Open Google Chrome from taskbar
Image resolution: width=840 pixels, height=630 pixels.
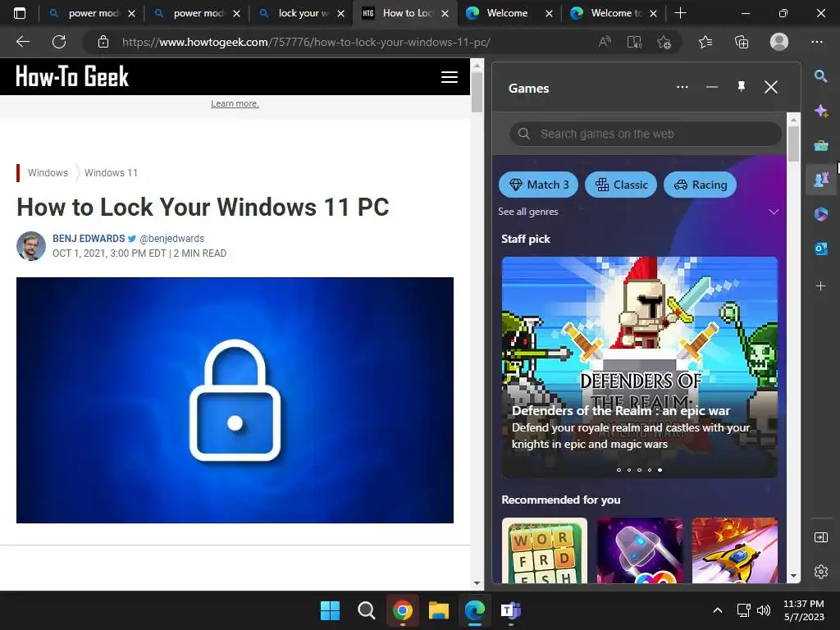[x=402, y=610]
